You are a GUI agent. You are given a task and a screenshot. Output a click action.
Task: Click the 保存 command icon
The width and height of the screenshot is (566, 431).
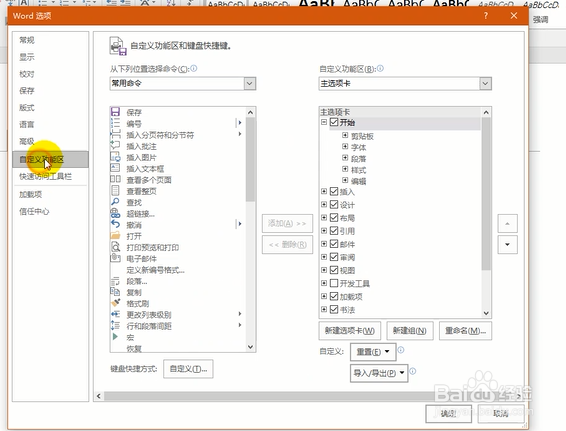(x=115, y=112)
